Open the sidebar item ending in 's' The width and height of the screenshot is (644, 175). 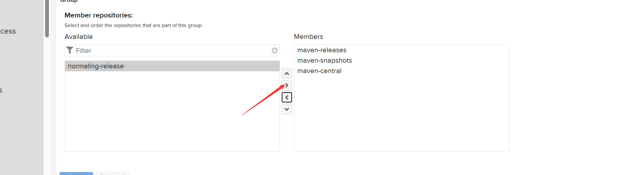tap(1, 90)
